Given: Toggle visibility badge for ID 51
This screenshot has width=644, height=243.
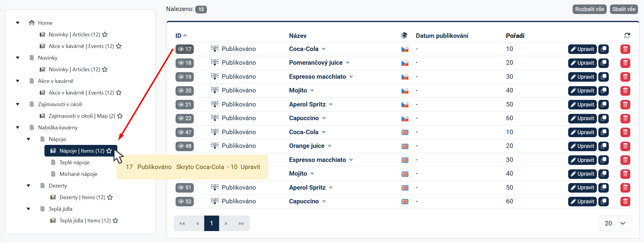Looking at the screenshot, I should click(185, 188).
